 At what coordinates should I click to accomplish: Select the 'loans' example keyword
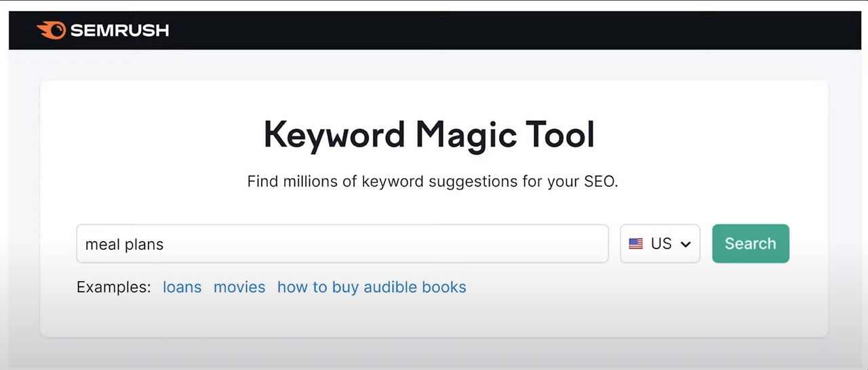(182, 287)
